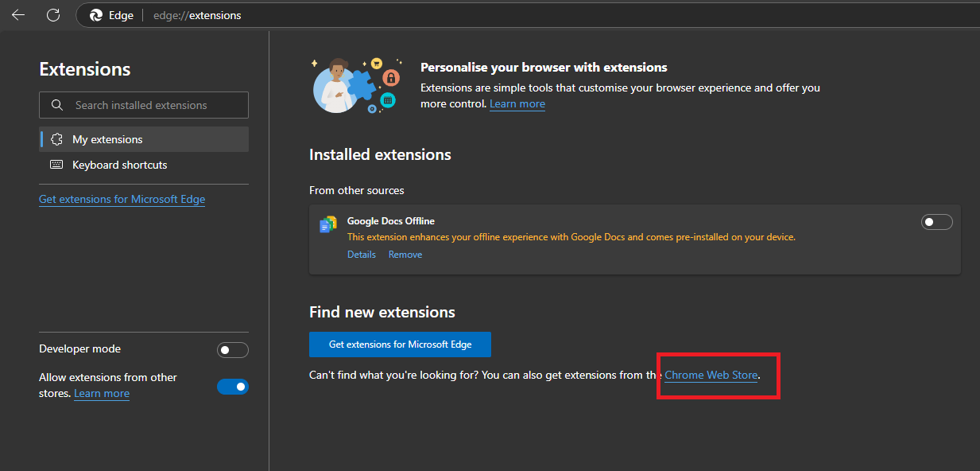The height and width of the screenshot is (471, 980).
Task: Click the Developer mode label
Action: (x=79, y=348)
